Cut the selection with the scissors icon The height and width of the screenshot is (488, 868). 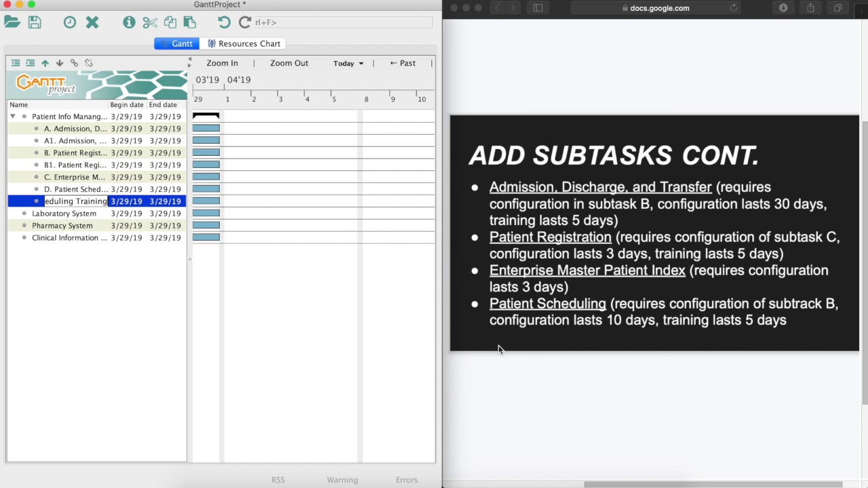150,22
